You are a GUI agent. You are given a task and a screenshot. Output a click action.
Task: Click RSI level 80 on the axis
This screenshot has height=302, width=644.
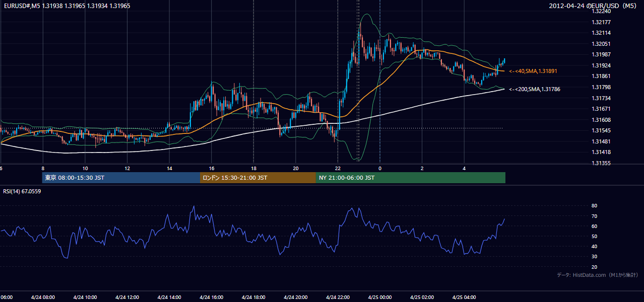tap(594, 206)
